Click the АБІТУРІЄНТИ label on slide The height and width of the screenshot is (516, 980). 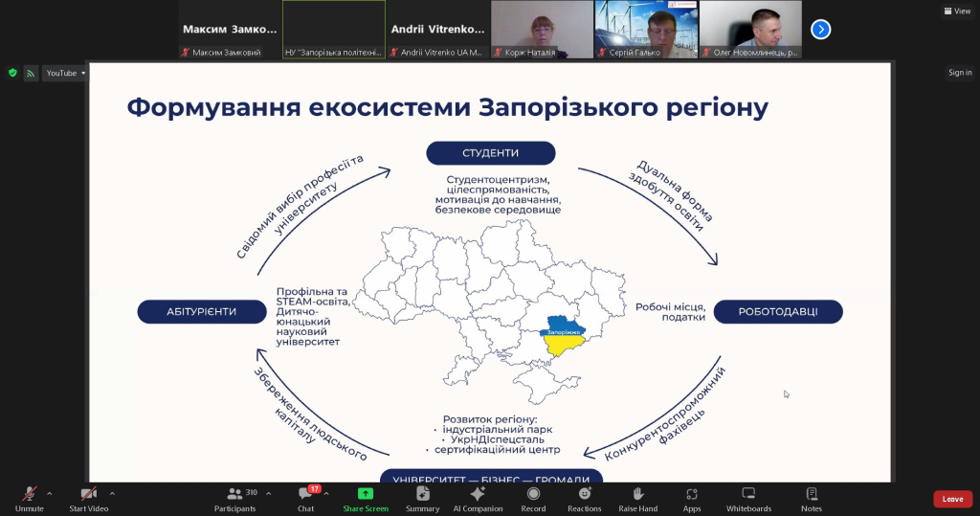coord(202,311)
